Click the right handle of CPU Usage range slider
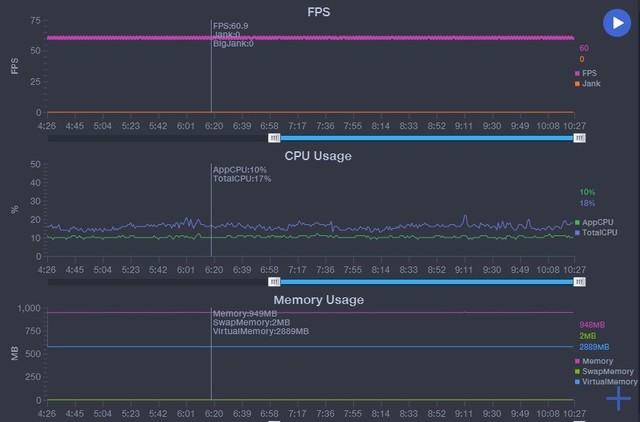This screenshot has width=640, height=422. point(579,282)
